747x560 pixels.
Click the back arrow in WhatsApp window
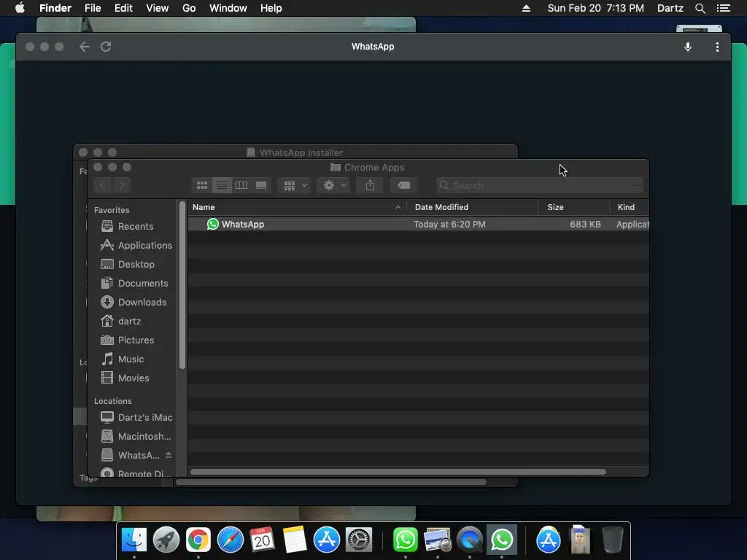coord(85,47)
